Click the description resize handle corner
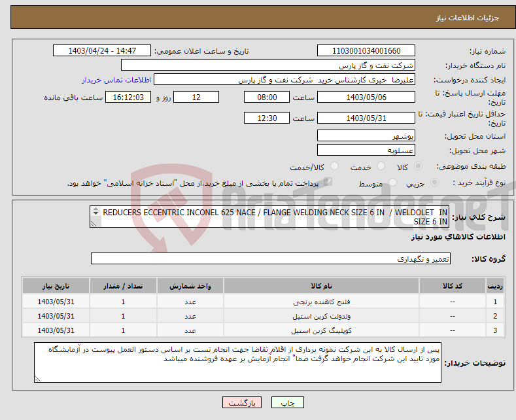Viewport: 516px width, 420px height. pos(94,224)
